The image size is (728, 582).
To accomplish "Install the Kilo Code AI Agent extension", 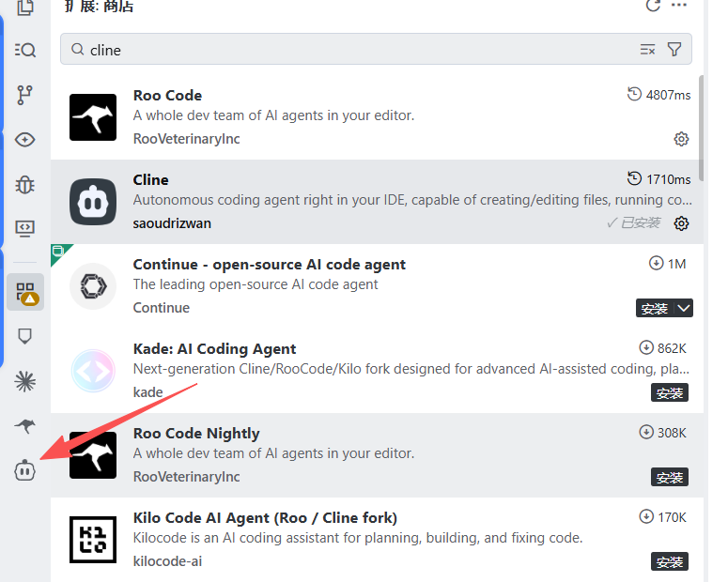I will pyautogui.click(x=670, y=561).
